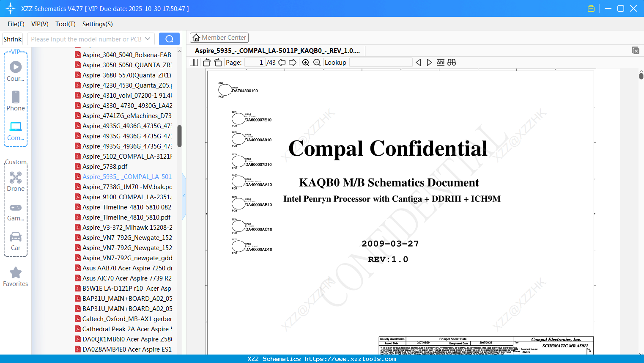Open Aspire_3050_5050_QUANTA_ZR file
Image resolution: width=644 pixels, height=363 pixels.
123,65
